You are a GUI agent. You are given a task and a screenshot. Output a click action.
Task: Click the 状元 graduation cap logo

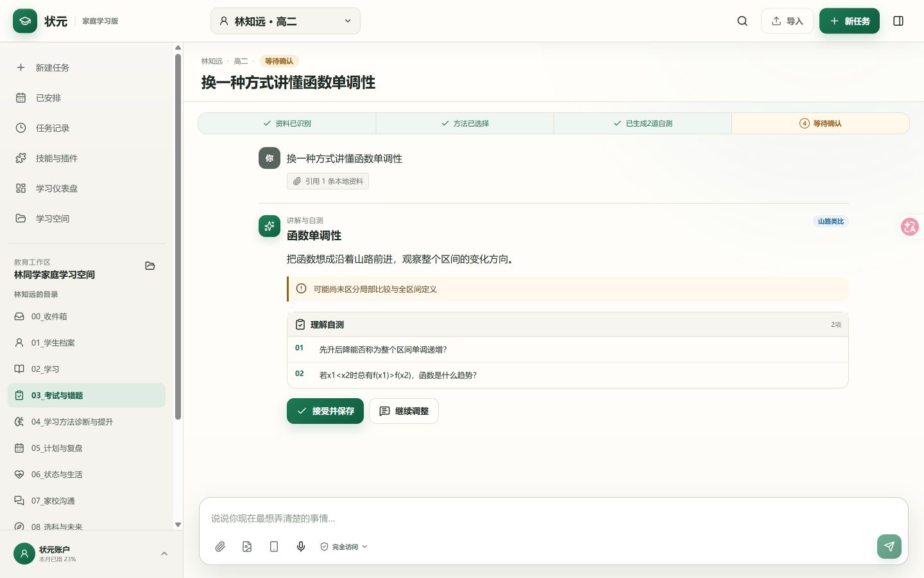point(25,21)
